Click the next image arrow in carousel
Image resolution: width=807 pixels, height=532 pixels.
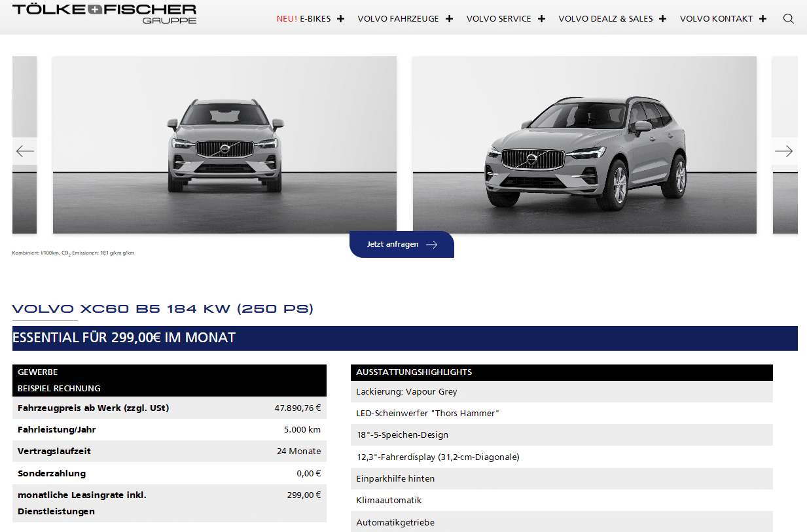783,151
